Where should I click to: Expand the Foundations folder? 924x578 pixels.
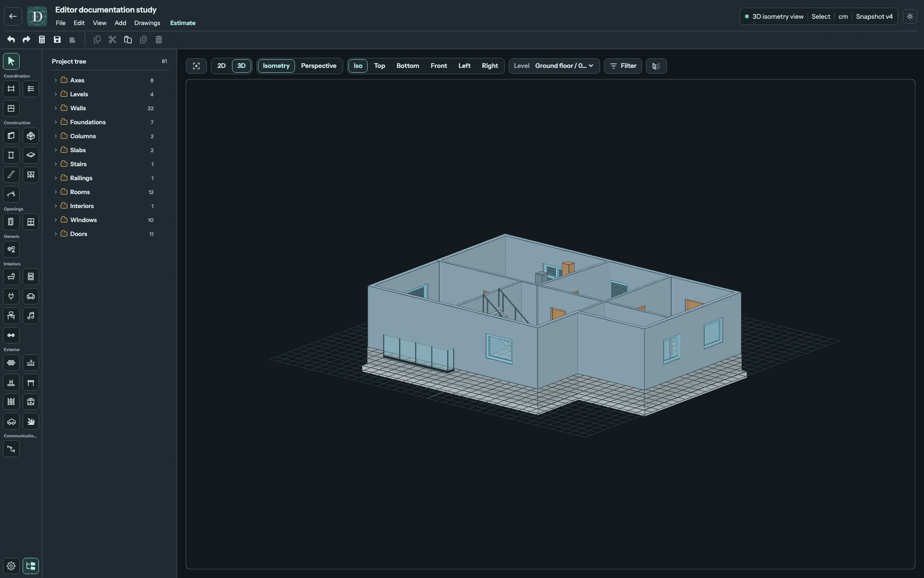(x=55, y=122)
